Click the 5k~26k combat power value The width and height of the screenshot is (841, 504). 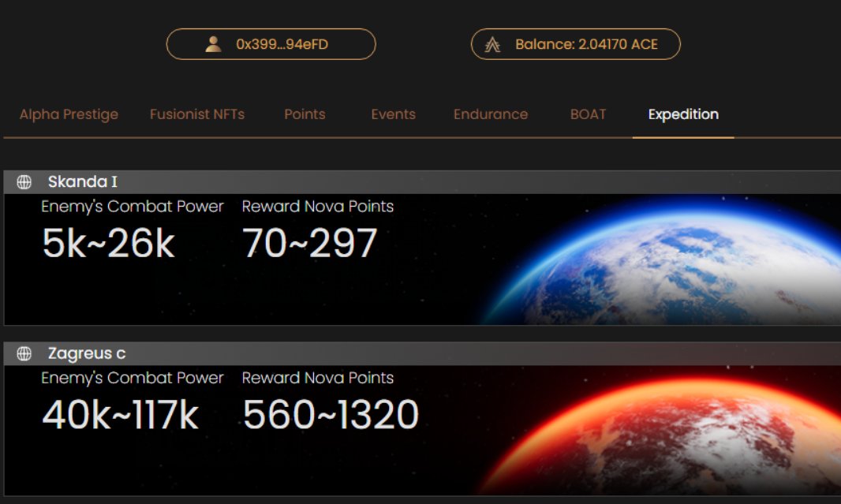pos(108,244)
